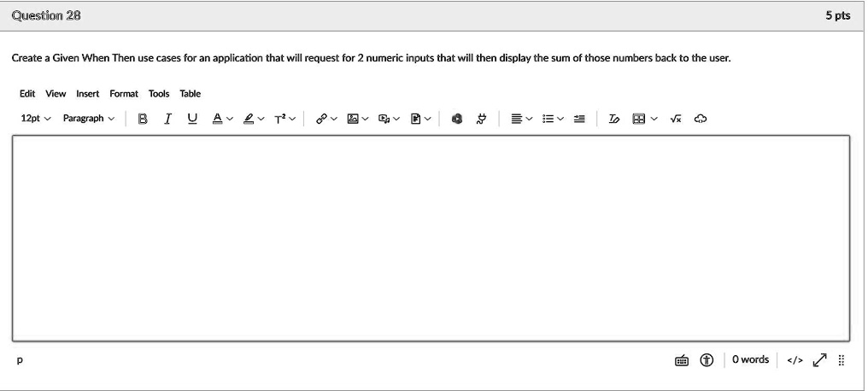Viewport: 868px width, 391px height.
Task: Toggle italic formatting
Action: tap(167, 119)
